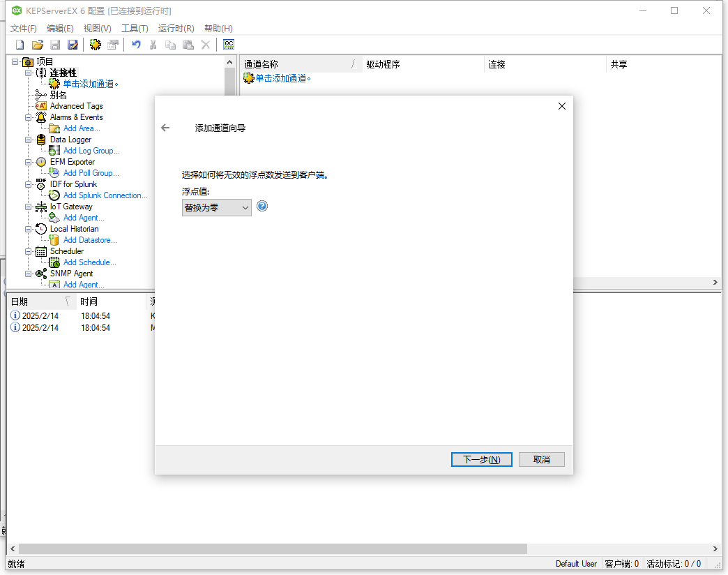
Task: Launch the Quick Client toolbar icon
Action: click(229, 45)
